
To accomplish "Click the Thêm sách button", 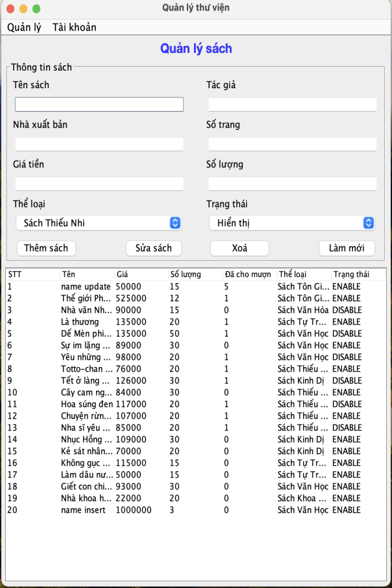I will pyautogui.click(x=46, y=248).
